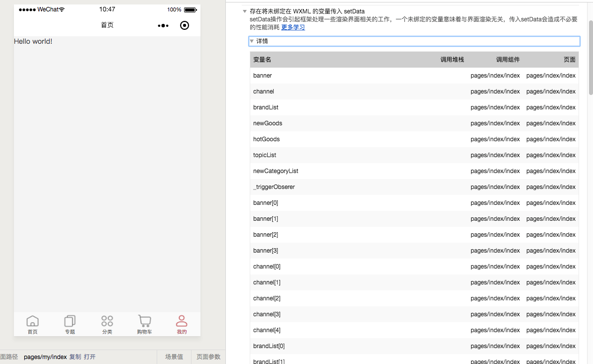Expand the banner row in the variables table
Viewport: 593px width, 364px height.
click(x=262, y=75)
